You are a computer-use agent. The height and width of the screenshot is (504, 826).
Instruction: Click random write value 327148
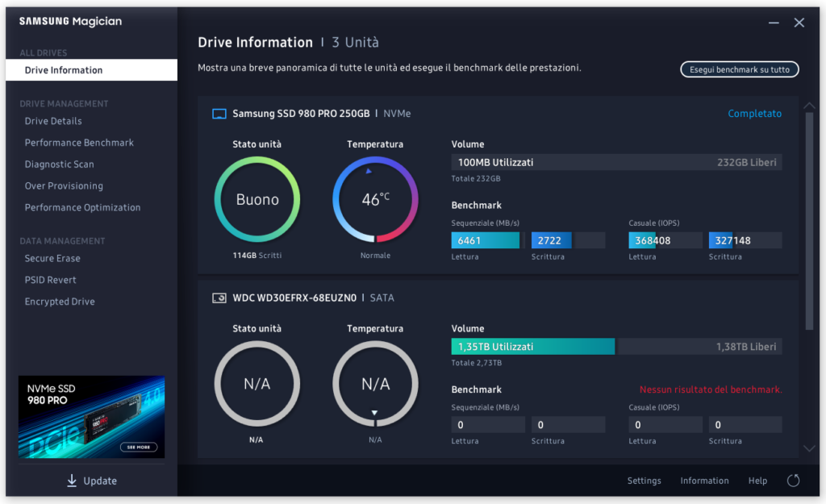[745, 240]
